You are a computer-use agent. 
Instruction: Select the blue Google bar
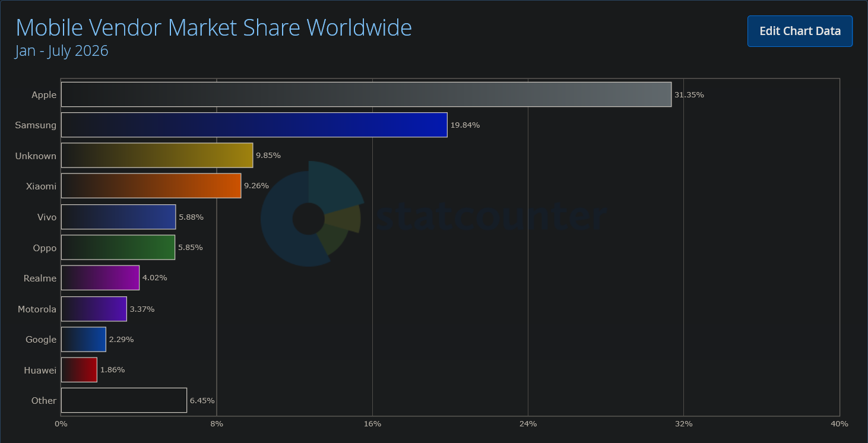pyautogui.click(x=83, y=339)
